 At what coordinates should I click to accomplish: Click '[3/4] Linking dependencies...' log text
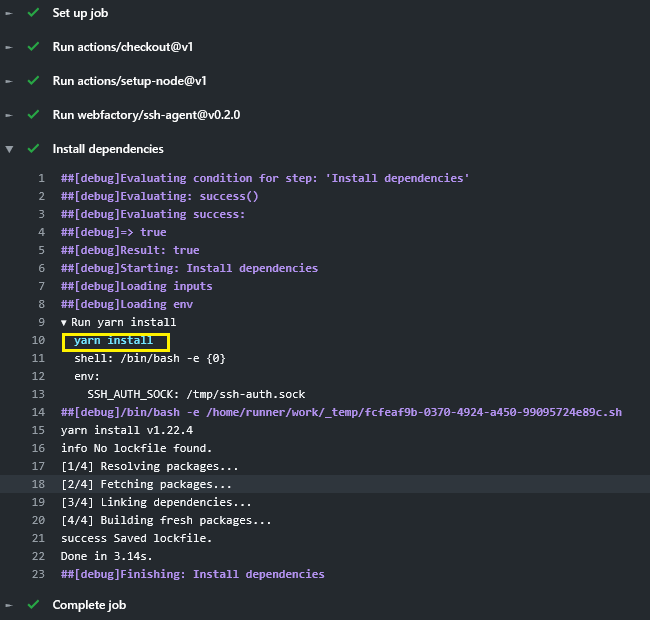[156, 502]
